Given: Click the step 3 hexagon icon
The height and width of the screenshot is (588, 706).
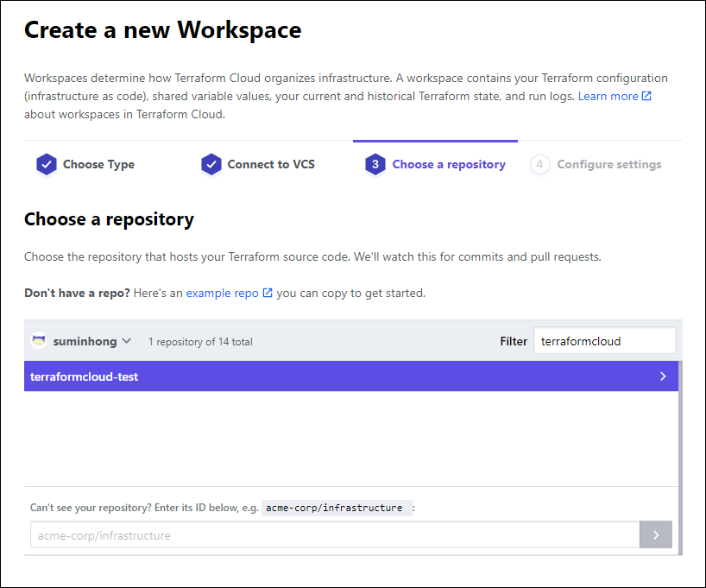Looking at the screenshot, I should [x=375, y=164].
